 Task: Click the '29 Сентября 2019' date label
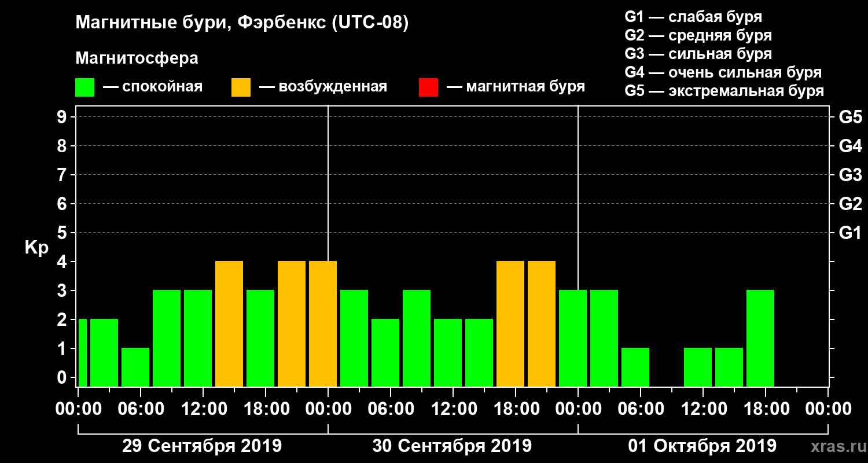coord(202,446)
